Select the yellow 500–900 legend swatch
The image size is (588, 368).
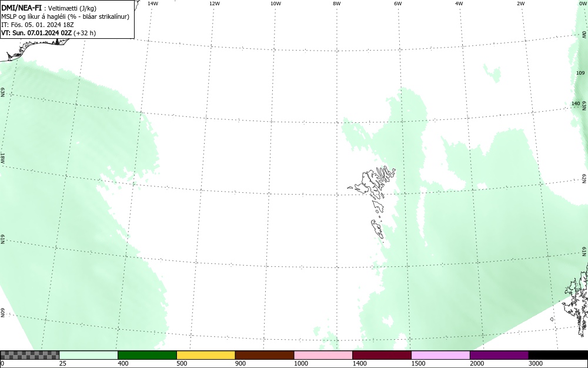206,355
